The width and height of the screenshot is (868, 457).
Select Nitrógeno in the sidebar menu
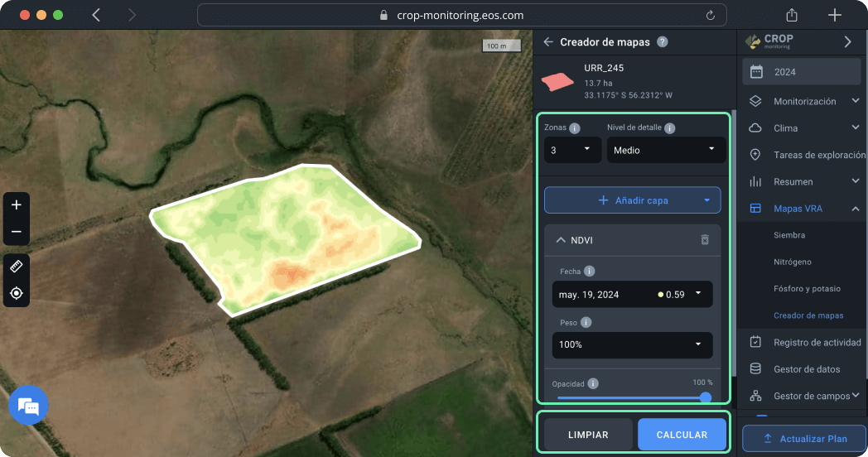coord(792,262)
